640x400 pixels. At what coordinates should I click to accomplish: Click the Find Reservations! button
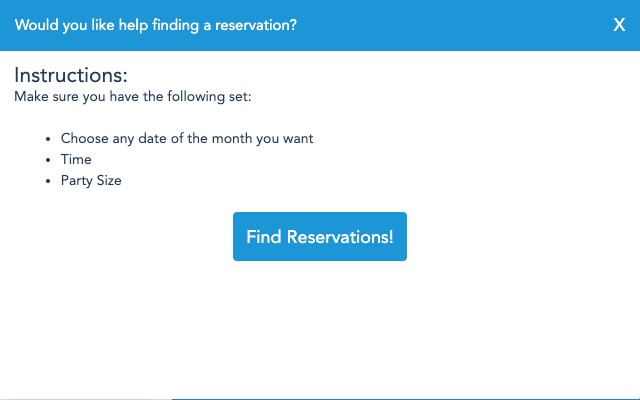(320, 237)
